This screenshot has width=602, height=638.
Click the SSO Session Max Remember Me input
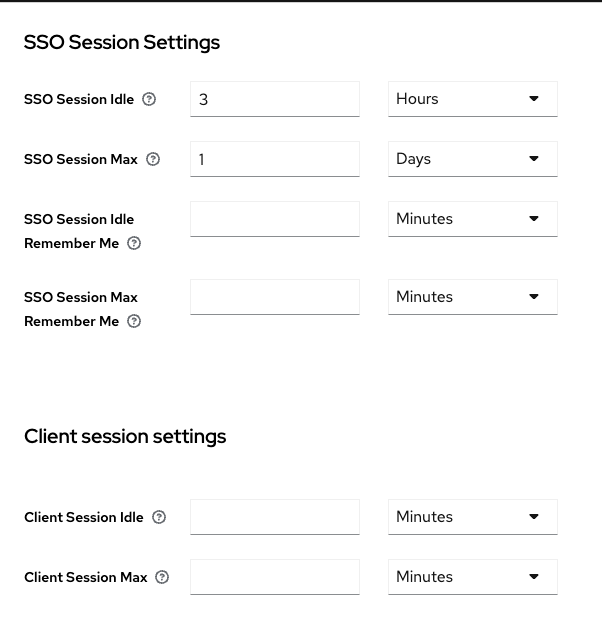(x=275, y=297)
